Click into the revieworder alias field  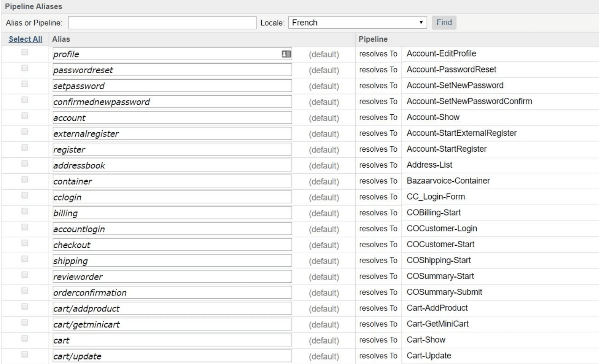pyautogui.click(x=172, y=277)
